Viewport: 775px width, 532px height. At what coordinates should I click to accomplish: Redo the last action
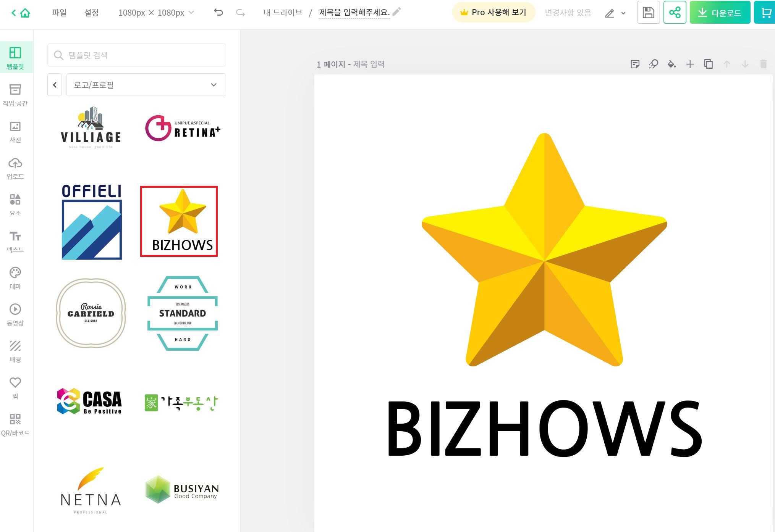click(241, 13)
